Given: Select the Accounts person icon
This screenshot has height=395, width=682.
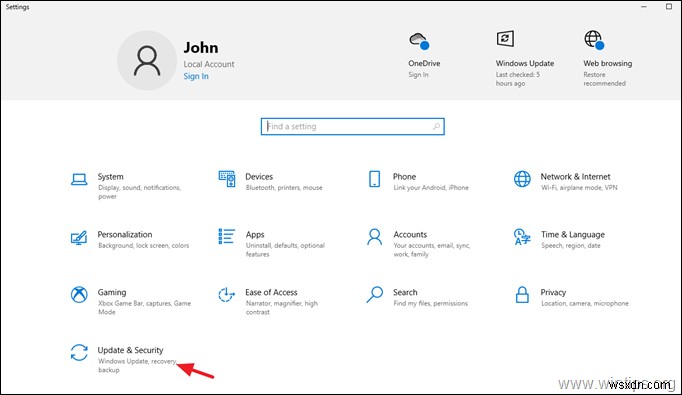Looking at the screenshot, I should (374, 237).
